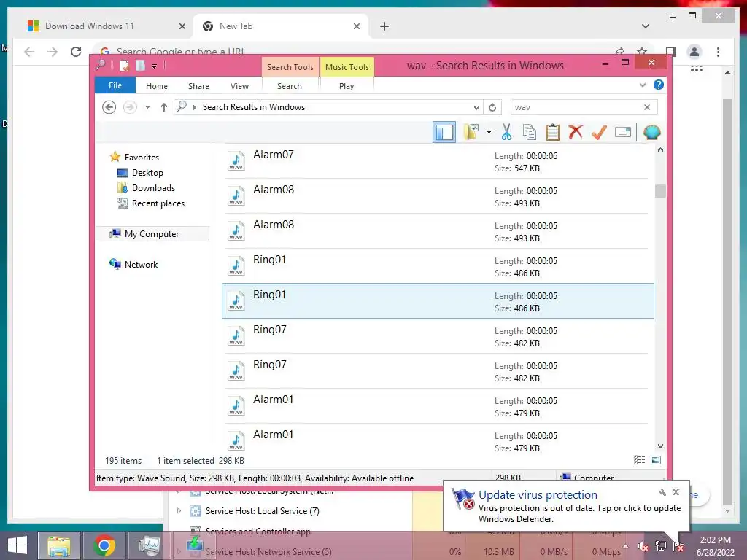Click the WAV icon beside Alarm07

[236, 161]
